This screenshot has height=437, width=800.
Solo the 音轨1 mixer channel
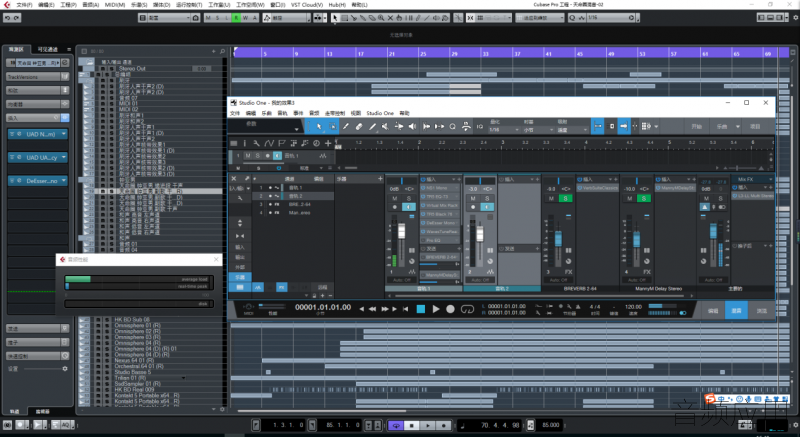(409, 198)
